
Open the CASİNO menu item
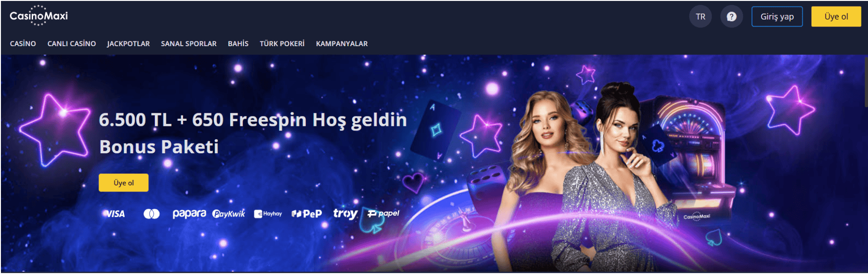(23, 43)
